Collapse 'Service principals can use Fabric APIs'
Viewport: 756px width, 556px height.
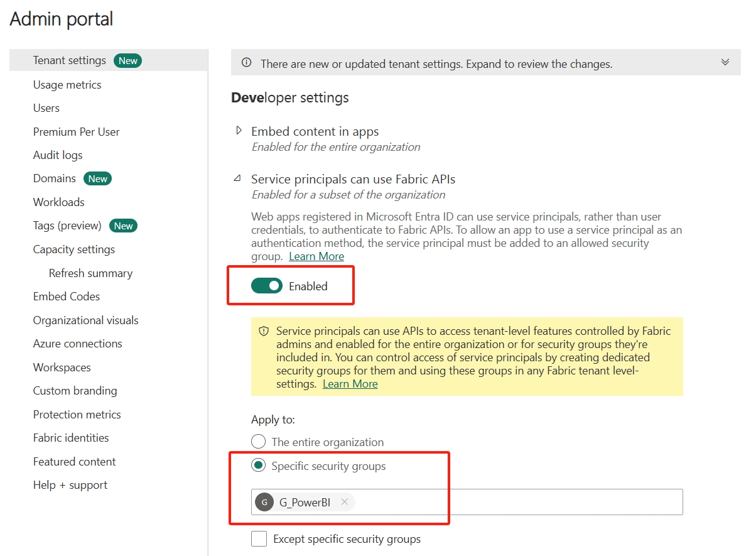(238, 179)
